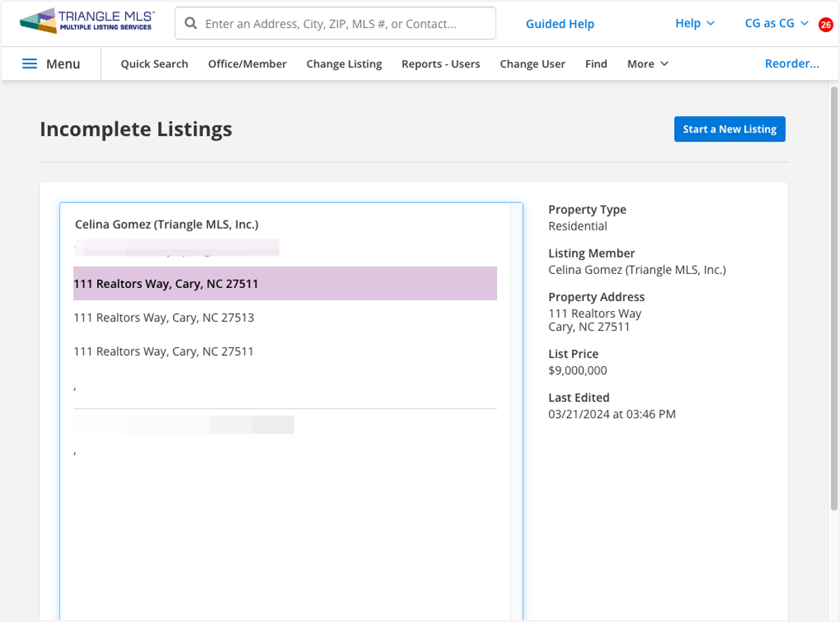Click the Residential property type value

click(577, 226)
